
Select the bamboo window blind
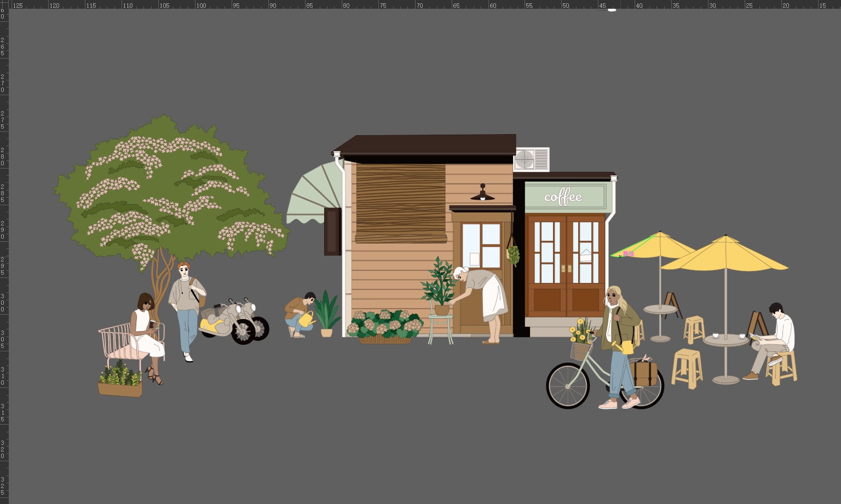coord(400,202)
